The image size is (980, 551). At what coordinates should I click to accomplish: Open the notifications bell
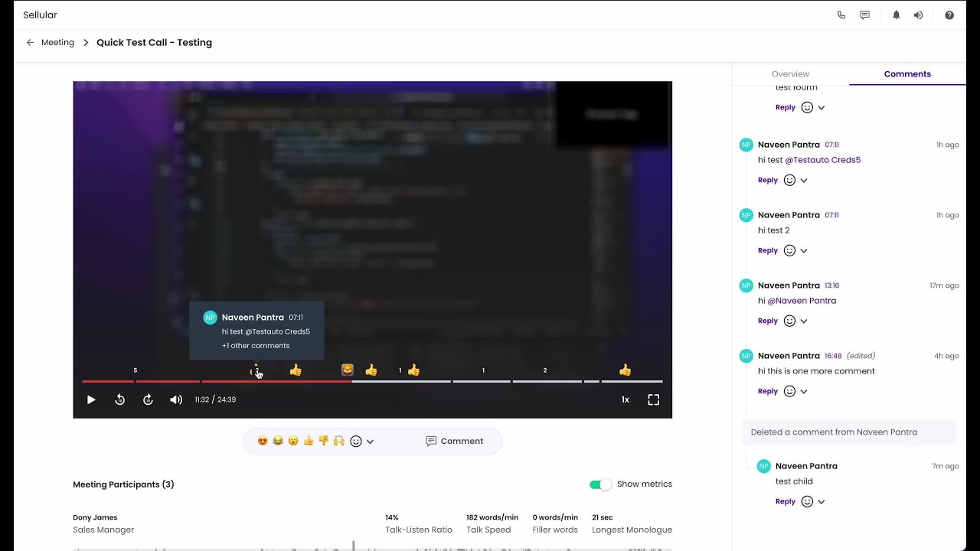[897, 15]
